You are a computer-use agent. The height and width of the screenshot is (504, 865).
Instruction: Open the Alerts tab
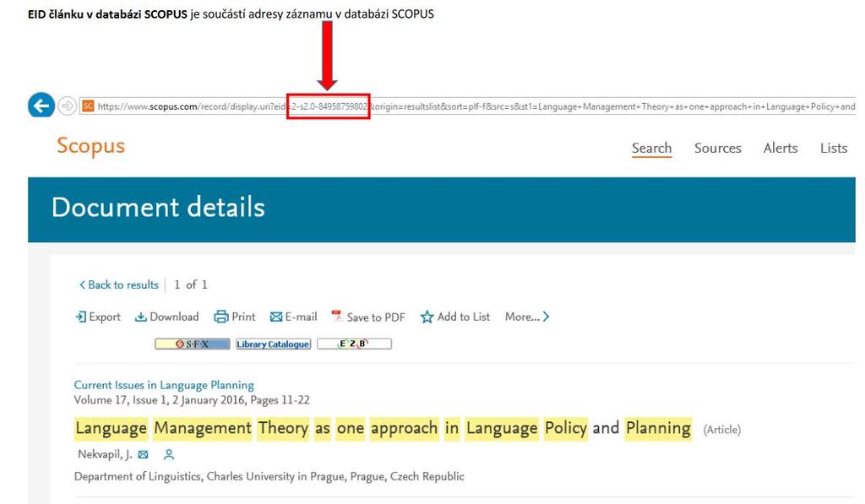click(x=781, y=149)
